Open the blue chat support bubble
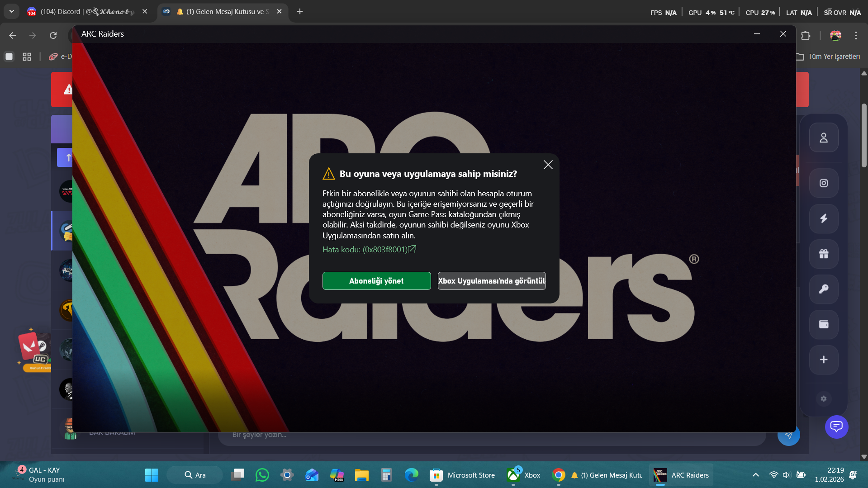Image resolution: width=868 pixels, height=488 pixels. 836,426
